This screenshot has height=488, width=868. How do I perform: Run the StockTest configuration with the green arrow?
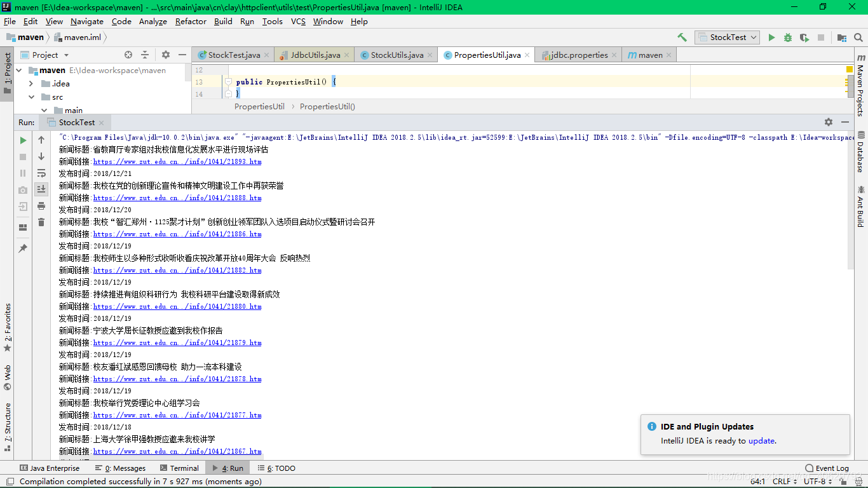click(x=771, y=37)
